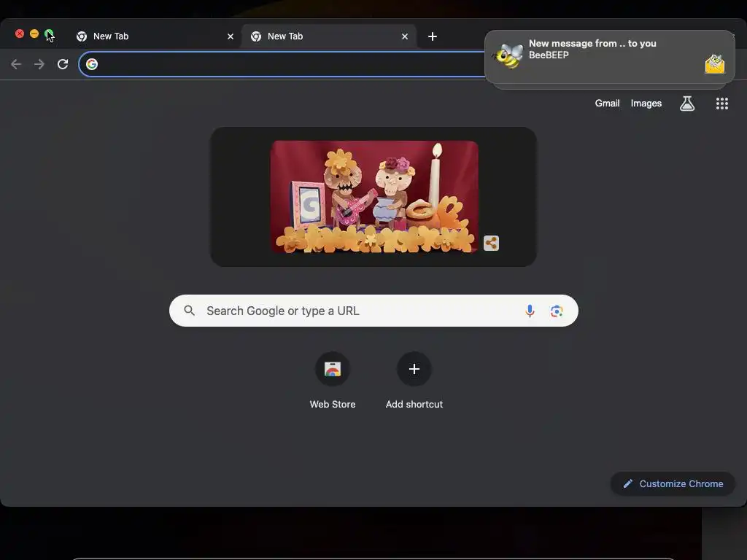This screenshot has width=747, height=560.
Task: Close the first New Tab
Action: pyautogui.click(x=231, y=36)
